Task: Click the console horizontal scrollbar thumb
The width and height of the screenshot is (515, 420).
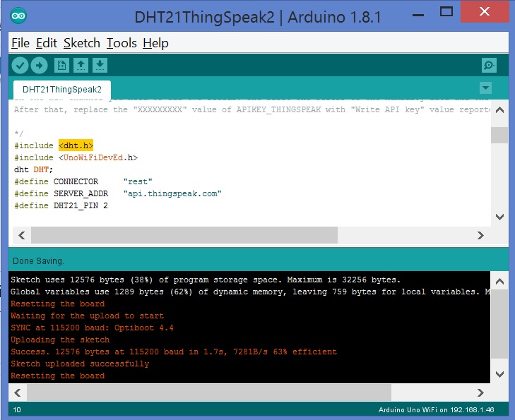Action: click(209, 392)
